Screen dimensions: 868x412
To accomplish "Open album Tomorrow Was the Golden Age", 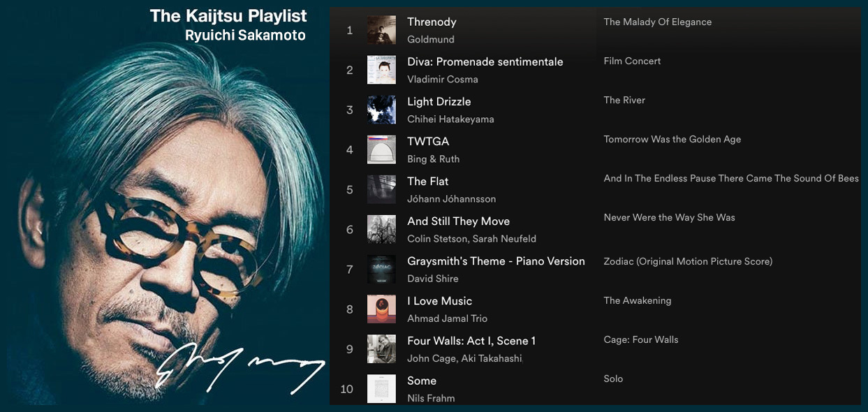I will [x=672, y=139].
